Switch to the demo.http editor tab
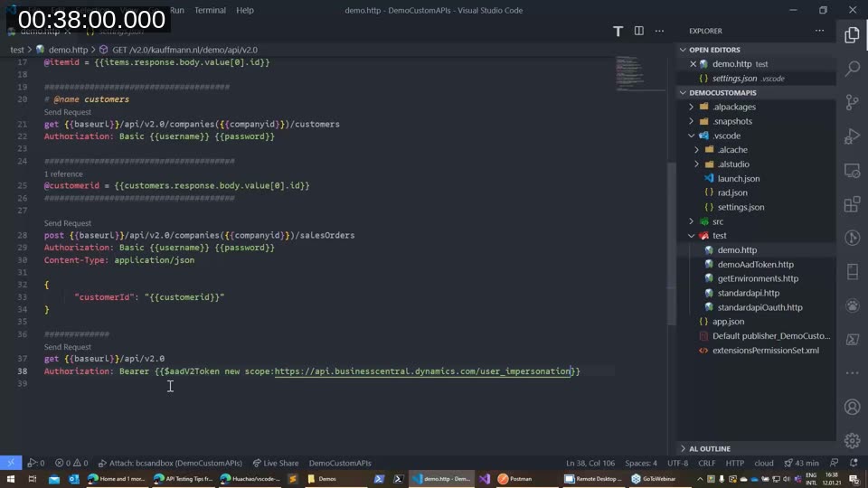Image resolution: width=868 pixels, height=488 pixels. pos(40,32)
